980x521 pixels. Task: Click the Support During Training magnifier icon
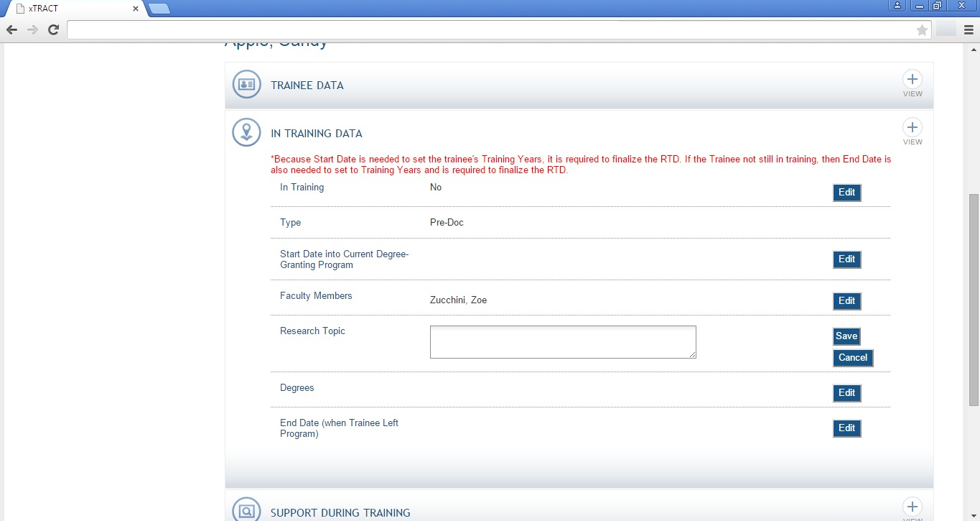[x=246, y=509]
